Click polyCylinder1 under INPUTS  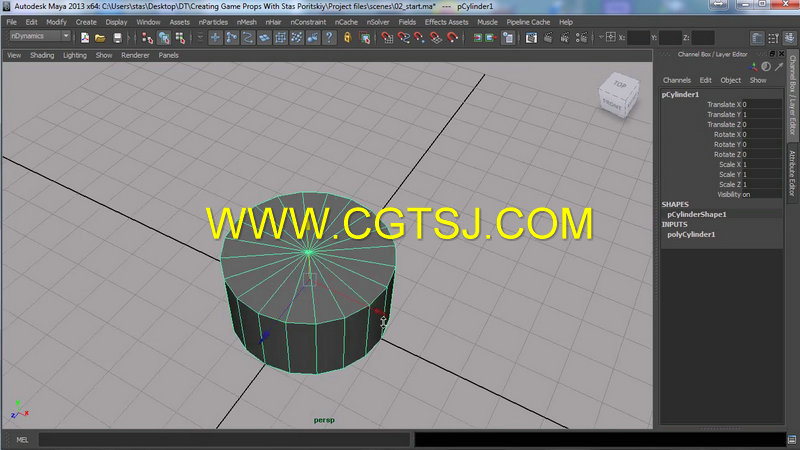point(691,234)
